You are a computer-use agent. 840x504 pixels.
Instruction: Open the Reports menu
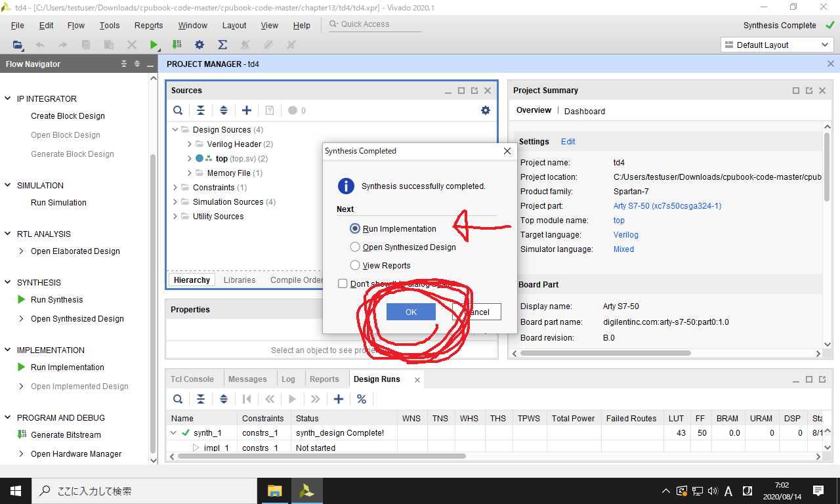tap(148, 26)
